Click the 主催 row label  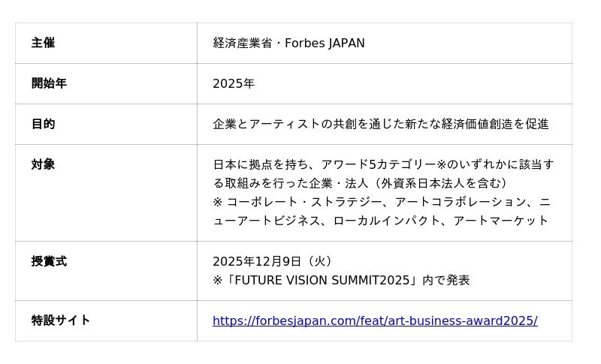[43, 44]
